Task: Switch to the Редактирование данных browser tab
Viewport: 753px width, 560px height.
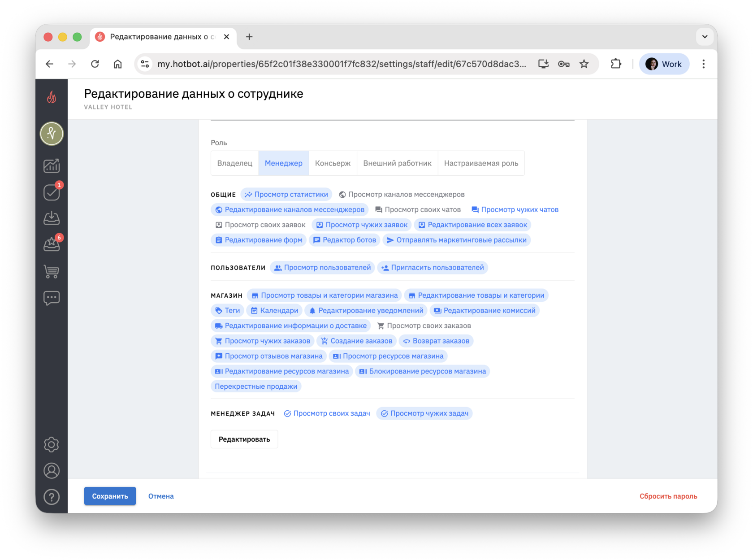Action: pyautogui.click(x=163, y=37)
